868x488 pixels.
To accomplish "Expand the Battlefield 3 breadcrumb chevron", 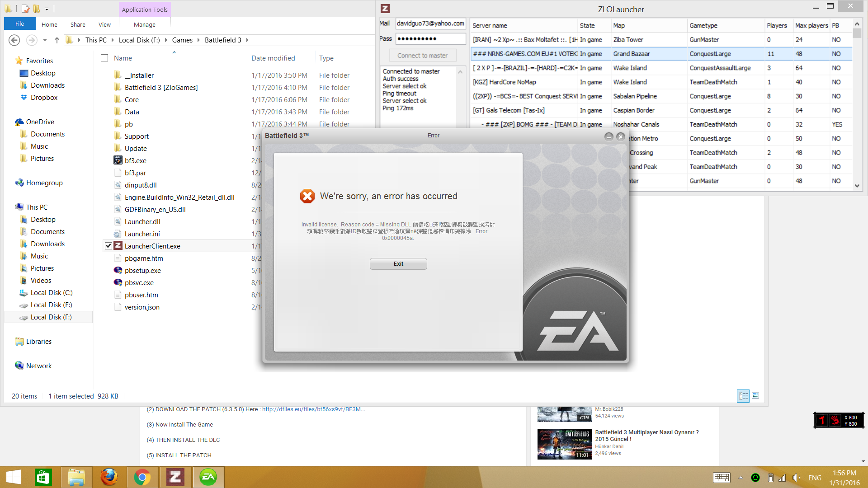I will pos(247,40).
